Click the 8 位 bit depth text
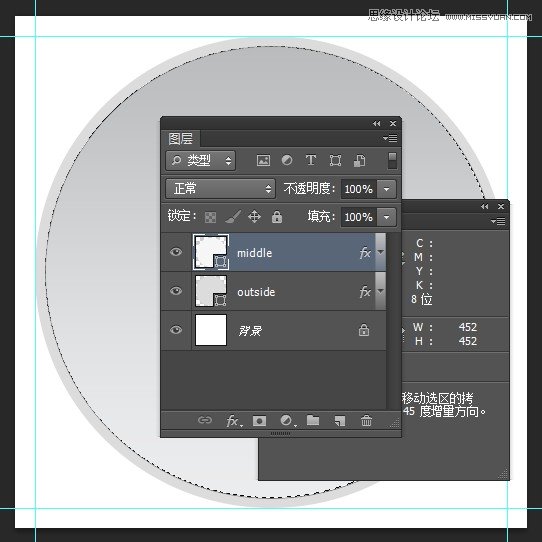 422,299
